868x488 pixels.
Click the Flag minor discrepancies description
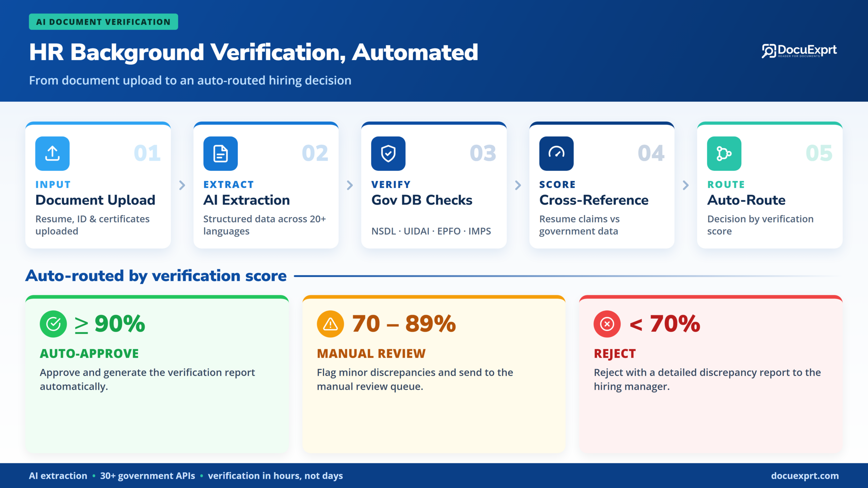point(415,380)
